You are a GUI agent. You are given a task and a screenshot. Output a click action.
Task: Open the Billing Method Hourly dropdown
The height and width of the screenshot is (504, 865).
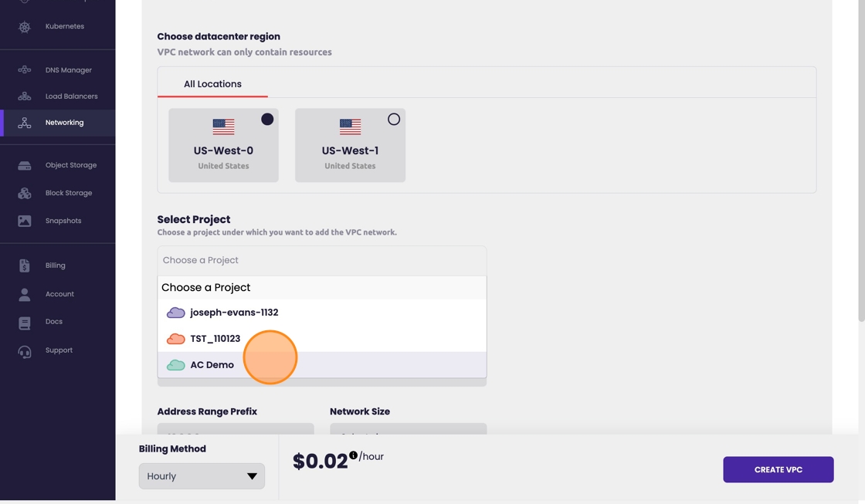(x=202, y=476)
